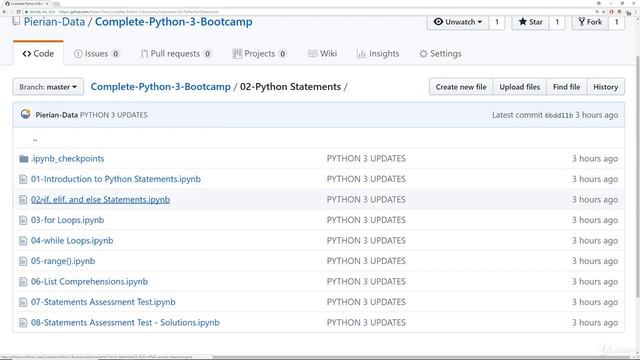Open 08-Statements Assessment Test - Solutions.ipynb
The height and width of the screenshot is (360, 640).
point(125,322)
